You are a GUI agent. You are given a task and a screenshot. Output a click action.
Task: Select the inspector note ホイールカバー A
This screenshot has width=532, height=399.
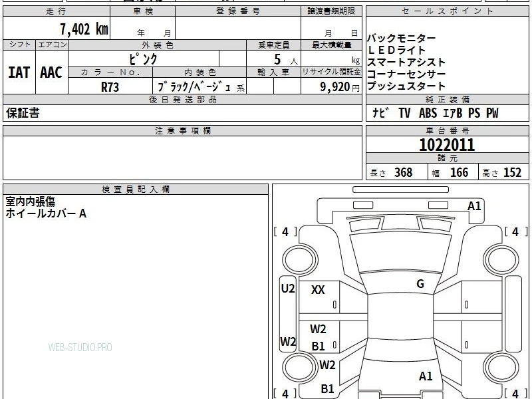tap(46, 213)
